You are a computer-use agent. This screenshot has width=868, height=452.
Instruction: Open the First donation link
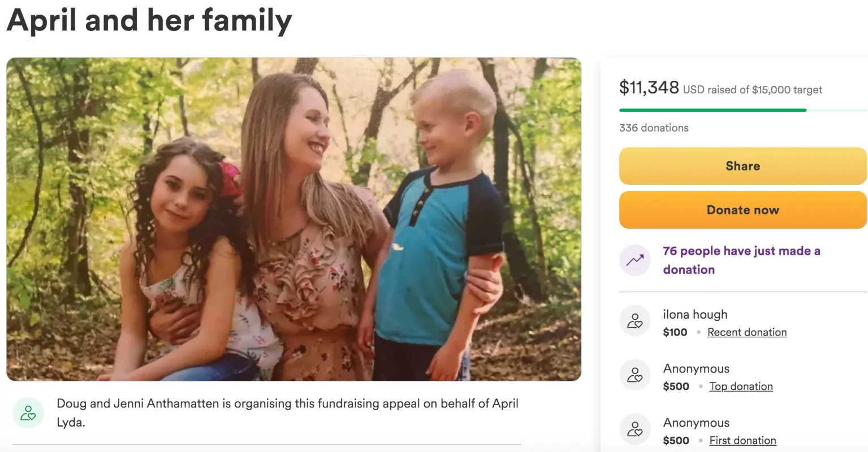pyautogui.click(x=742, y=441)
